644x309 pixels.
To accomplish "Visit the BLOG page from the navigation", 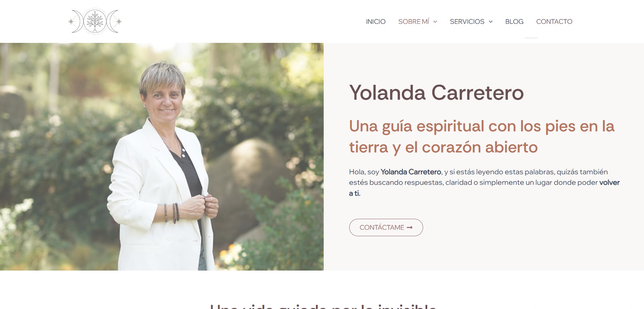I will coord(514,21).
